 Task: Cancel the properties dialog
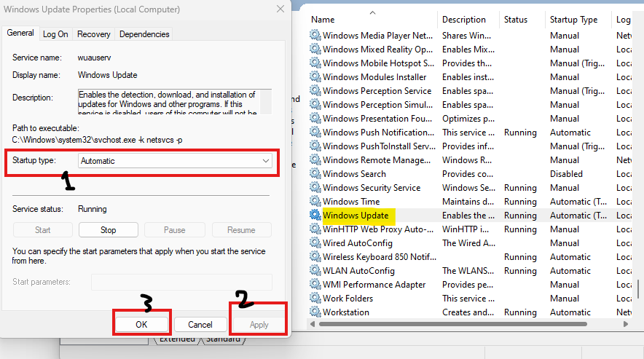pyautogui.click(x=200, y=325)
